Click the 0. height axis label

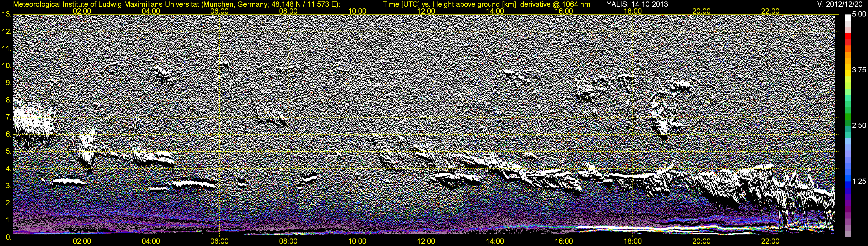coord(8,237)
